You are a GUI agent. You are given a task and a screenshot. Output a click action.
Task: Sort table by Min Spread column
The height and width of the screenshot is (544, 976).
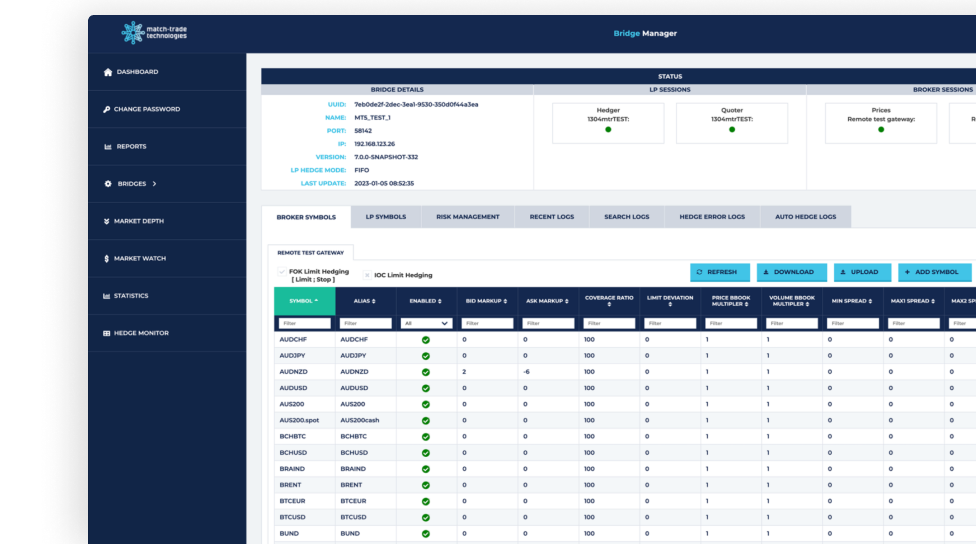(852, 301)
